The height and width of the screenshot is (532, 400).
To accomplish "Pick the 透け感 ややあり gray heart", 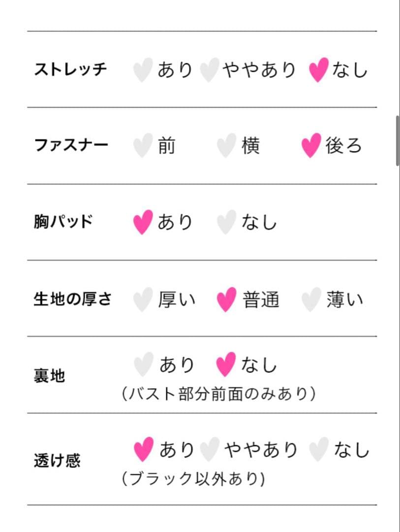I will click(210, 450).
